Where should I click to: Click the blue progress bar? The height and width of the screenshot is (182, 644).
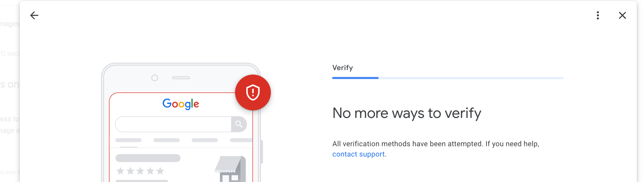[x=355, y=78]
